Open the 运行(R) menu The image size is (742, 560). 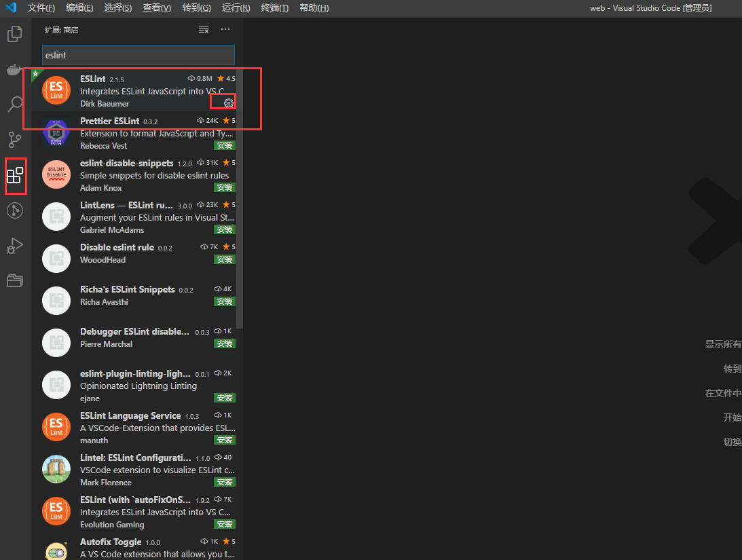pos(236,8)
